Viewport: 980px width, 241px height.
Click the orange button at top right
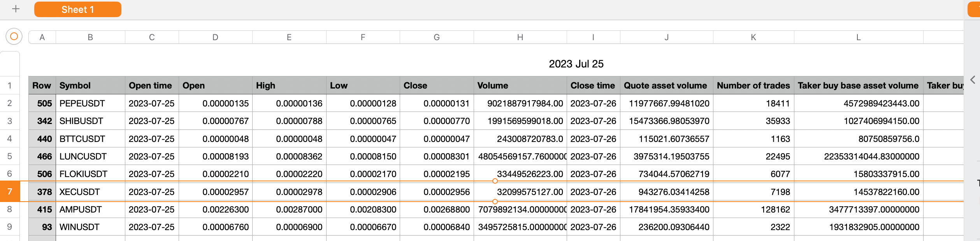point(973,9)
